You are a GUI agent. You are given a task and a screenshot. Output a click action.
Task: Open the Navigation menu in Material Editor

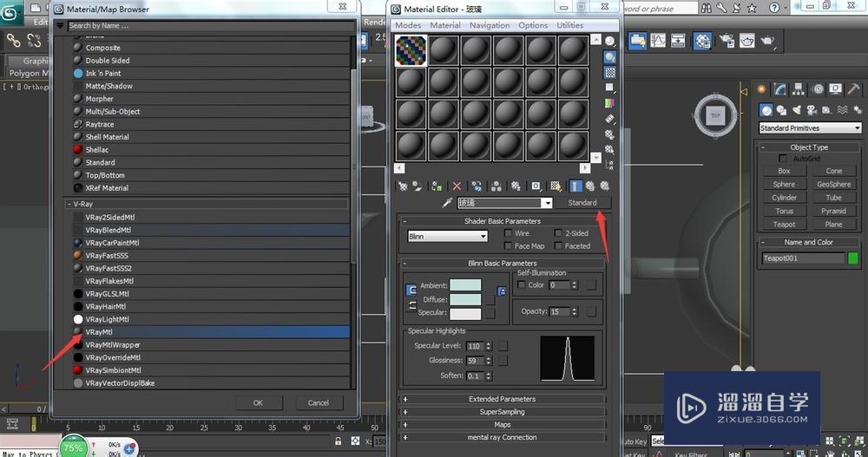tap(490, 25)
